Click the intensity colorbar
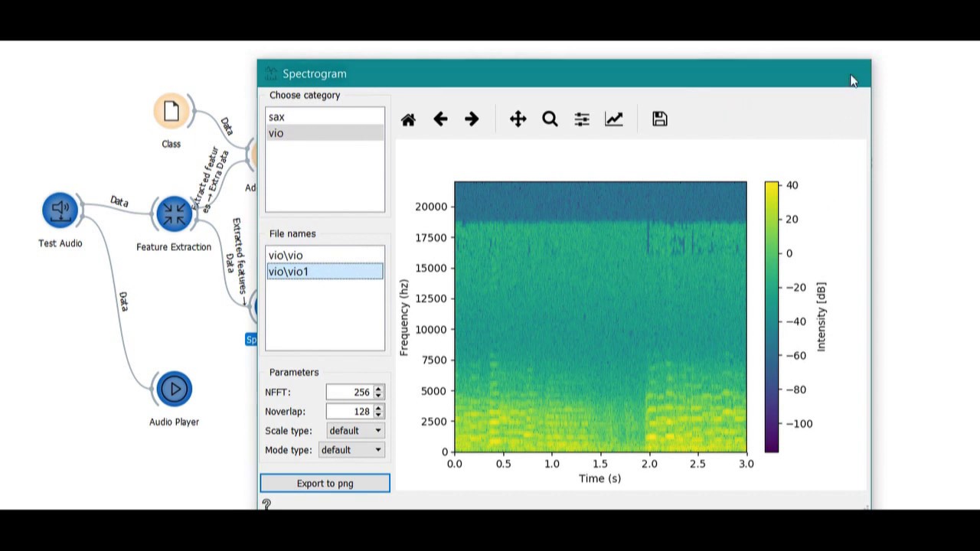The image size is (980, 551). click(772, 317)
